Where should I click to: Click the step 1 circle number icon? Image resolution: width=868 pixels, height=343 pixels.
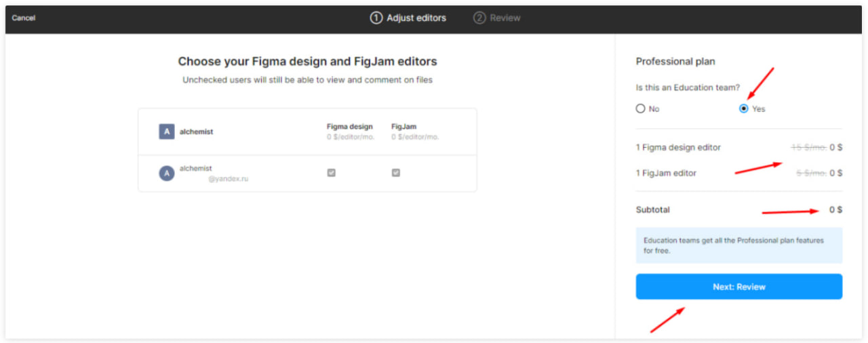pyautogui.click(x=376, y=18)
